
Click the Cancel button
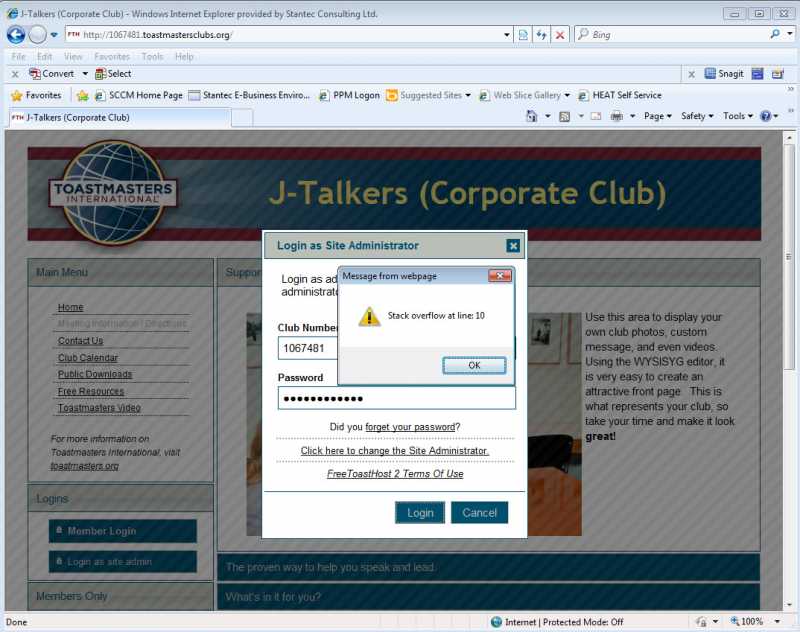click(x=479, y=513)
